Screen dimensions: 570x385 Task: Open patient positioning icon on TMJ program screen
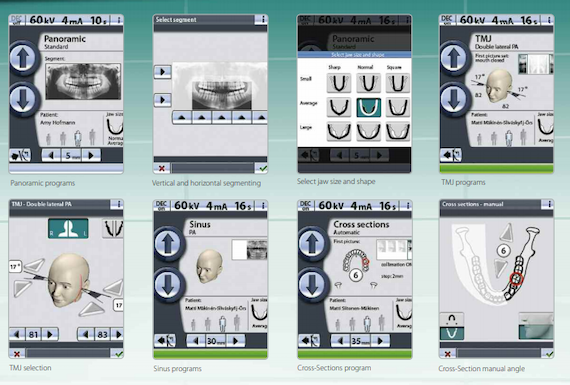[x=451, y=155]
